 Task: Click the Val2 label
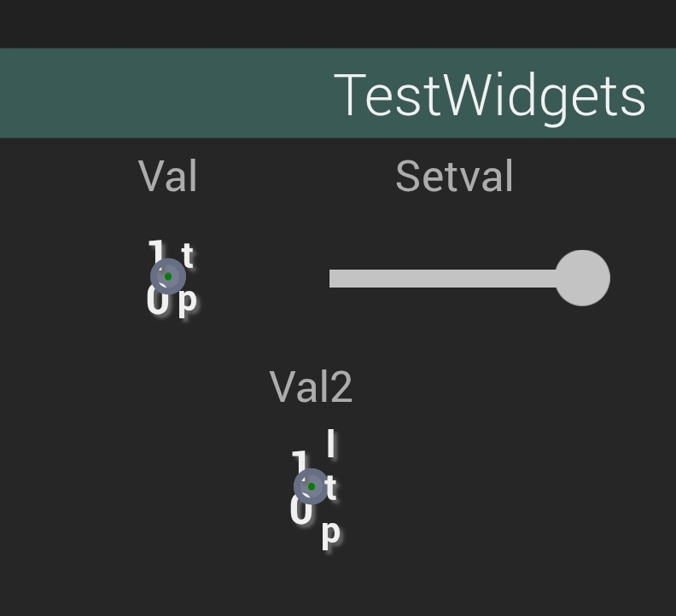311,386
